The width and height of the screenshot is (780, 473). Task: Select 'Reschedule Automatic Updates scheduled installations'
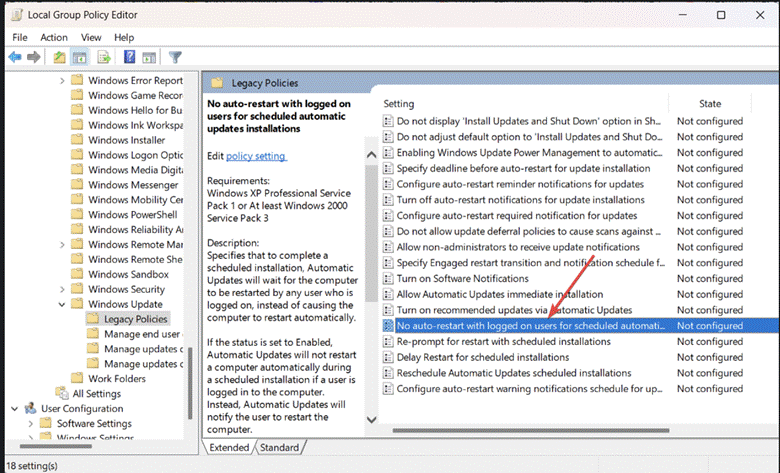coord(514,373)
